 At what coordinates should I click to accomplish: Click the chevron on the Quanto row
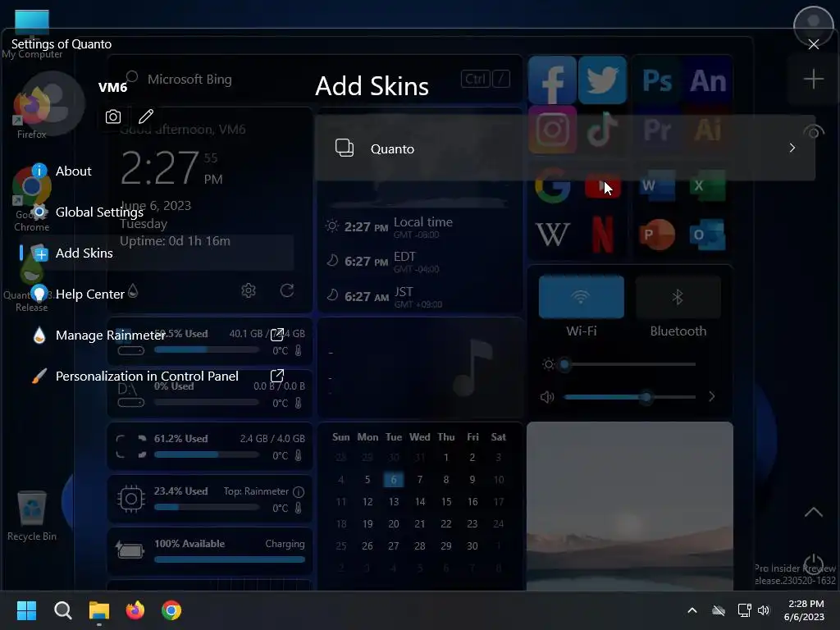coord(792,148)
